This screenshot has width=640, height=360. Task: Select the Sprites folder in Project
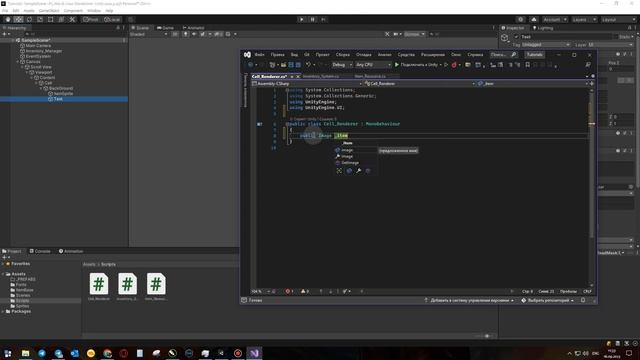pos(22,306)
